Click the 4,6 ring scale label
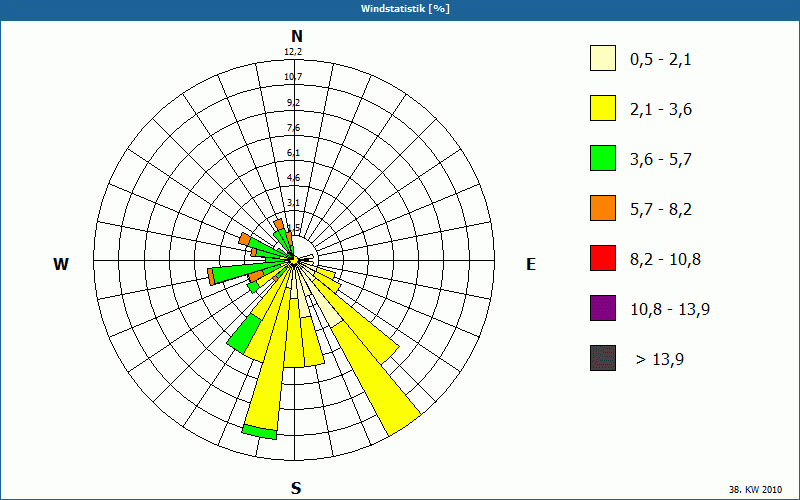This screenshot has width=800, height=500. (293, 178)
